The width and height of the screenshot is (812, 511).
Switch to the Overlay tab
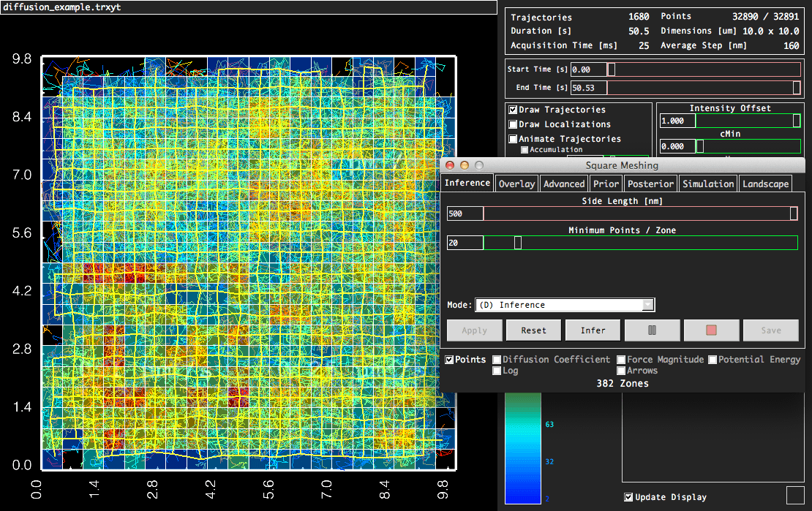(x=516, y=183)
